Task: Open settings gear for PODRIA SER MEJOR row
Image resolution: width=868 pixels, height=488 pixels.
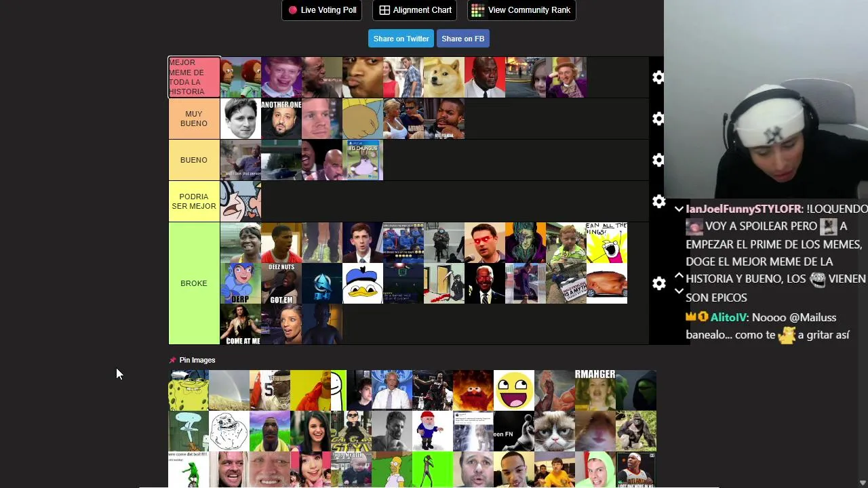Action: [658, 201]
